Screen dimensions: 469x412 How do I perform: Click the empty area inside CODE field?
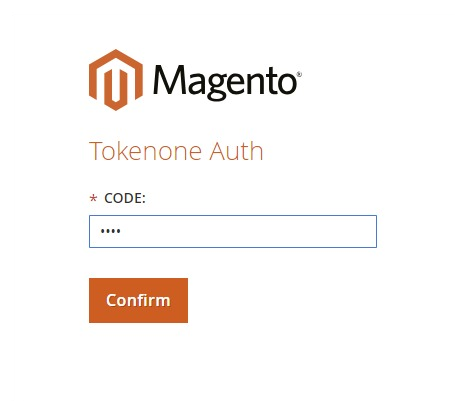pyautogui.click(x=248, y=231)
